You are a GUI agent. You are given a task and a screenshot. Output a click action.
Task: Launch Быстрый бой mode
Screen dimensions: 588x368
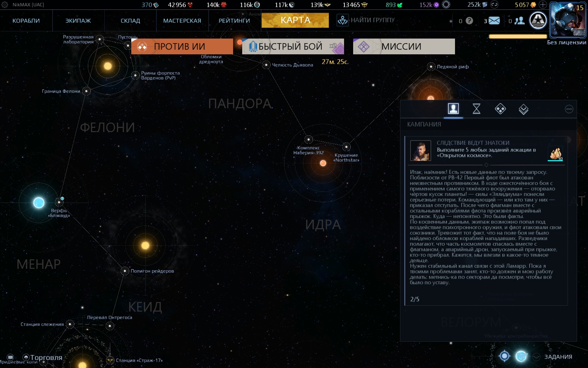point(293,46)
